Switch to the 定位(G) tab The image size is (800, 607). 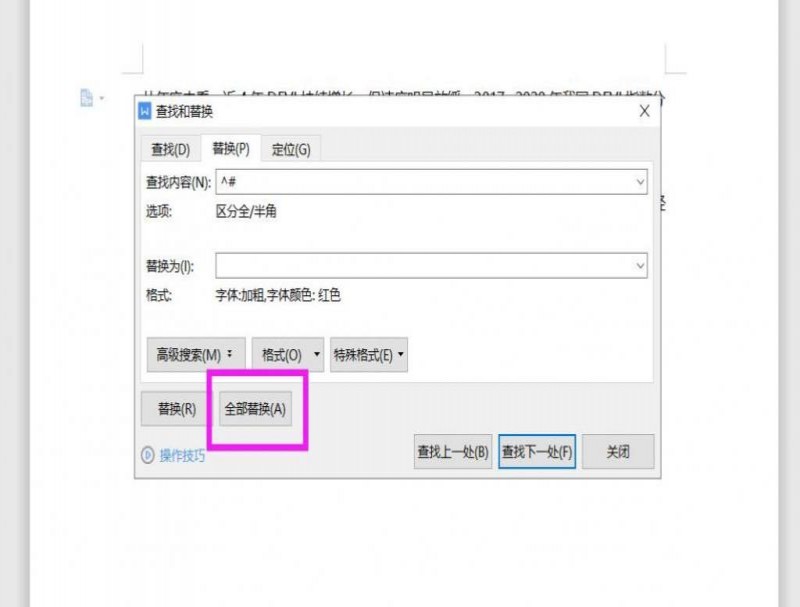point(291,149)
